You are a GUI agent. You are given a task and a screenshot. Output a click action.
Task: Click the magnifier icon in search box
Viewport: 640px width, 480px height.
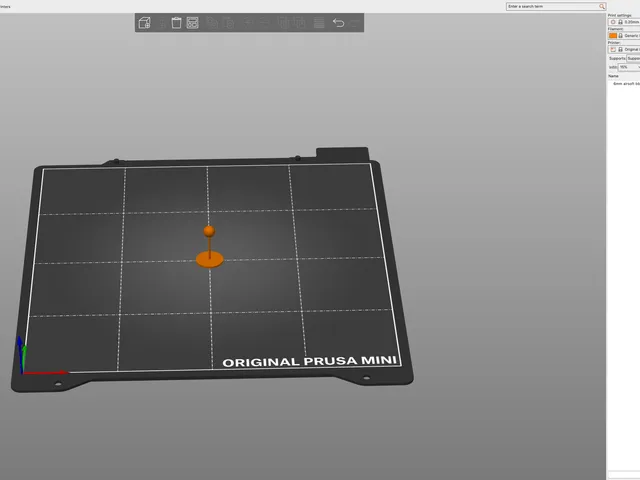pos(602,6)
